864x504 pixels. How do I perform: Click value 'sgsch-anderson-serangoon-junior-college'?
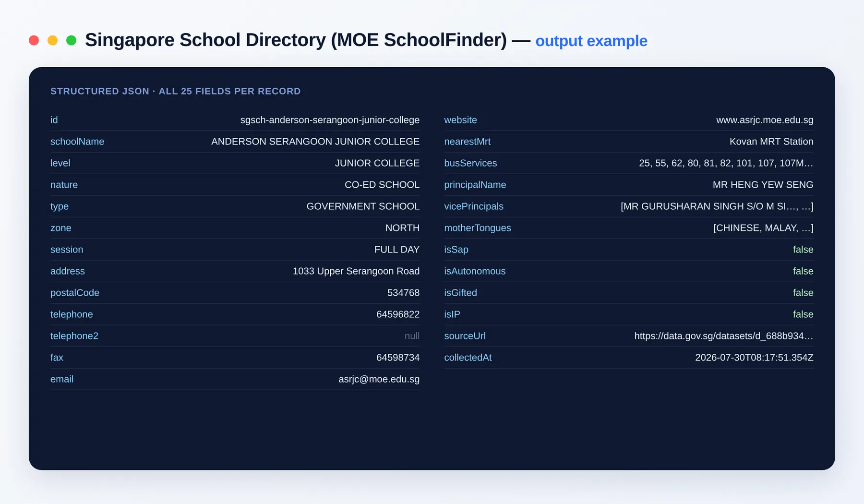330,120
